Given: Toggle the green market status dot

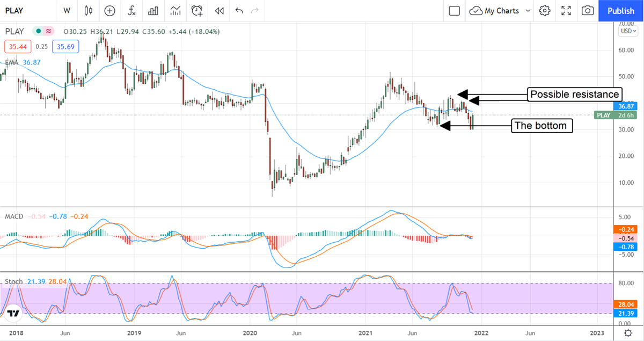Looking at the screenshot, I should click(x=39, y=31).
